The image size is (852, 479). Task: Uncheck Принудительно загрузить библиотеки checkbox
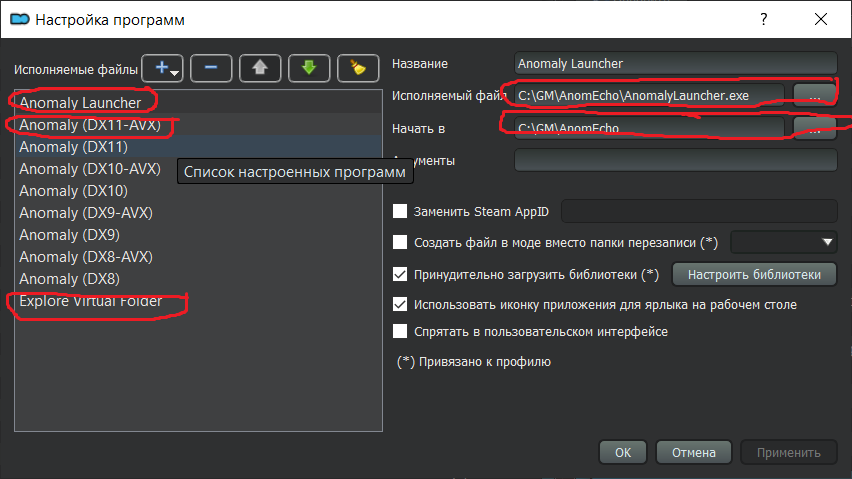pyautogui.click(x=400, y=274)
